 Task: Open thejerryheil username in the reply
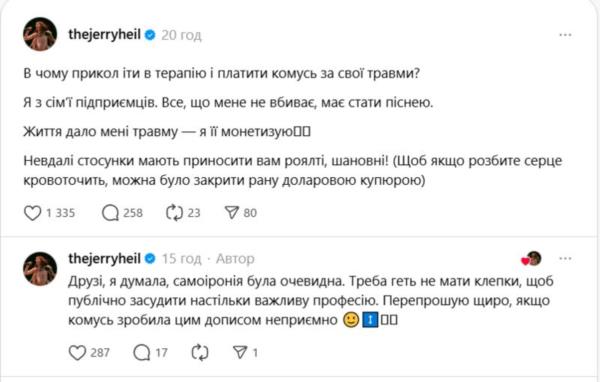(x=104, y=258)
